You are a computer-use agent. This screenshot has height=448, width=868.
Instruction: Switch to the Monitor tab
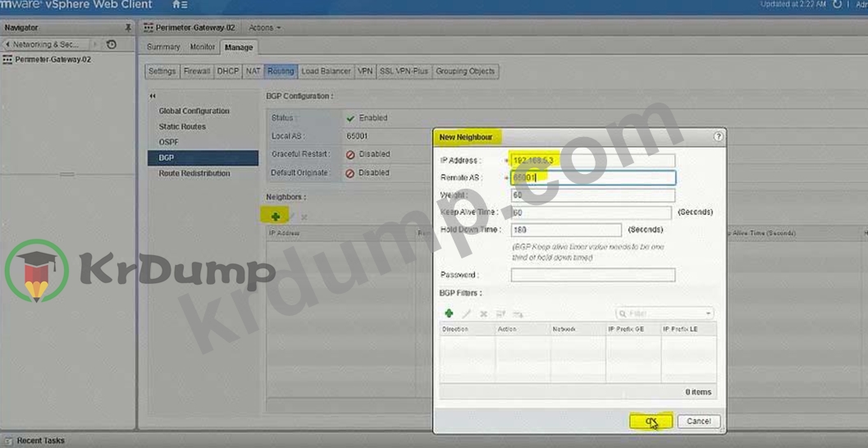(x=202, y=47)
